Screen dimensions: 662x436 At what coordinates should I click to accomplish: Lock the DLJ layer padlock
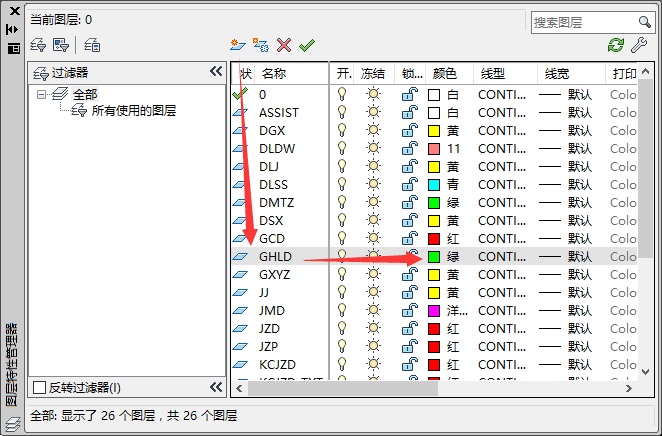pyautogui.click(x=409, y=166)
